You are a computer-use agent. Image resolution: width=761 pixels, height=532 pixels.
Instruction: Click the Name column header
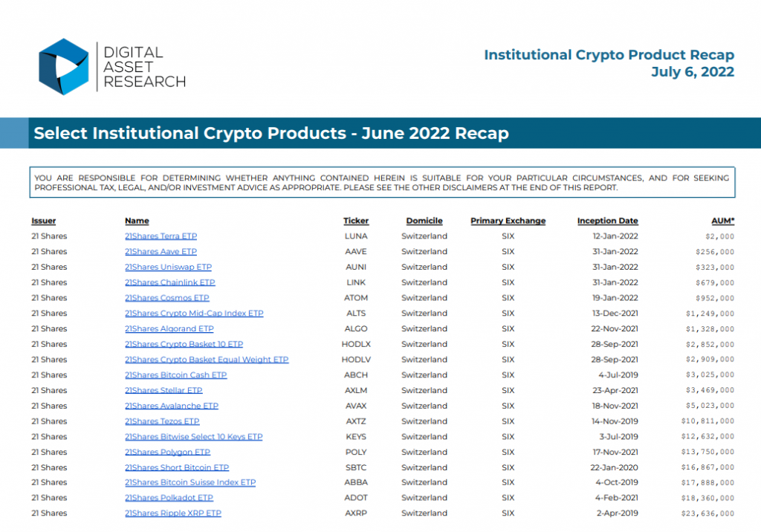[137, 221]
